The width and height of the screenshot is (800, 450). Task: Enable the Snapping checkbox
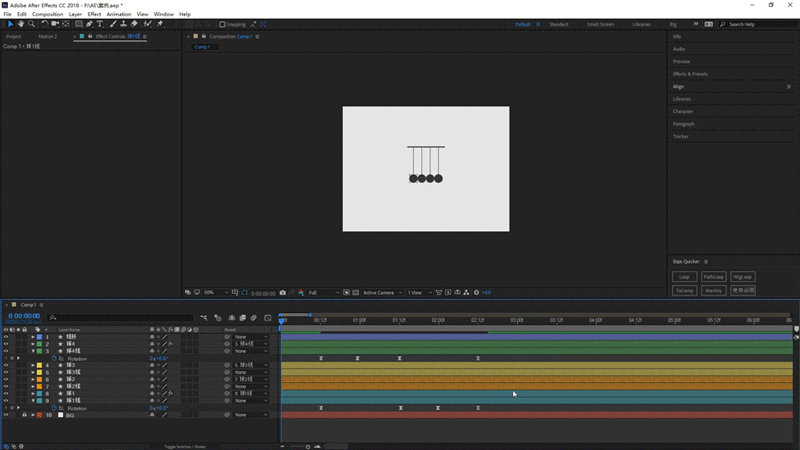click(x=222, y=24)
